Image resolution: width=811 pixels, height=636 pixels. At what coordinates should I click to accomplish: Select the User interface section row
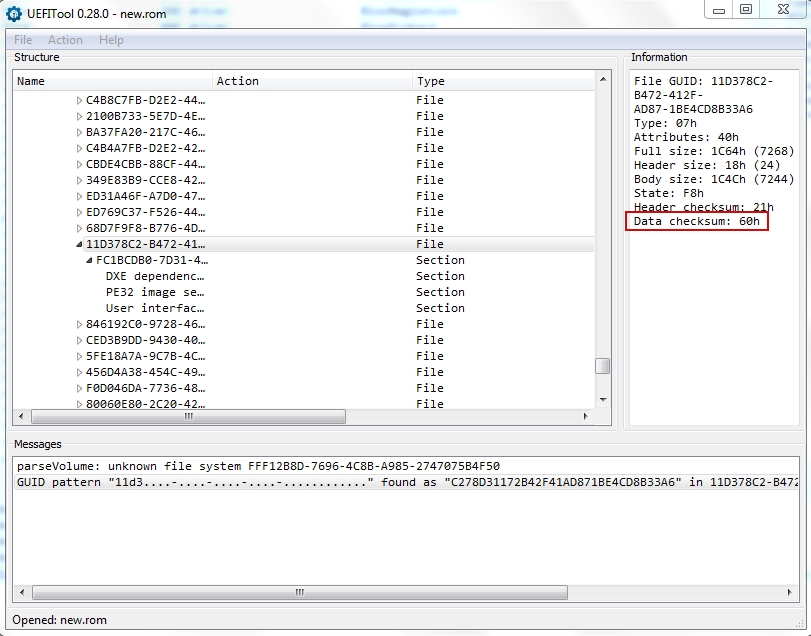coord(304,308)
